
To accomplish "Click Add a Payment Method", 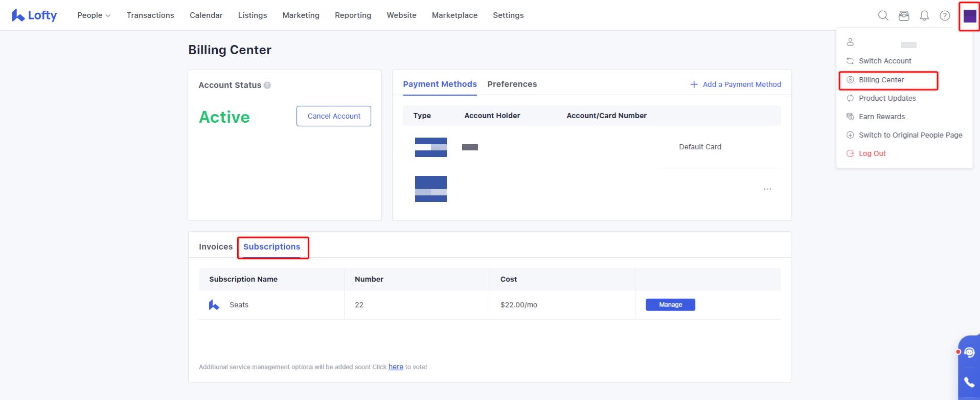I will pos(736,84).
